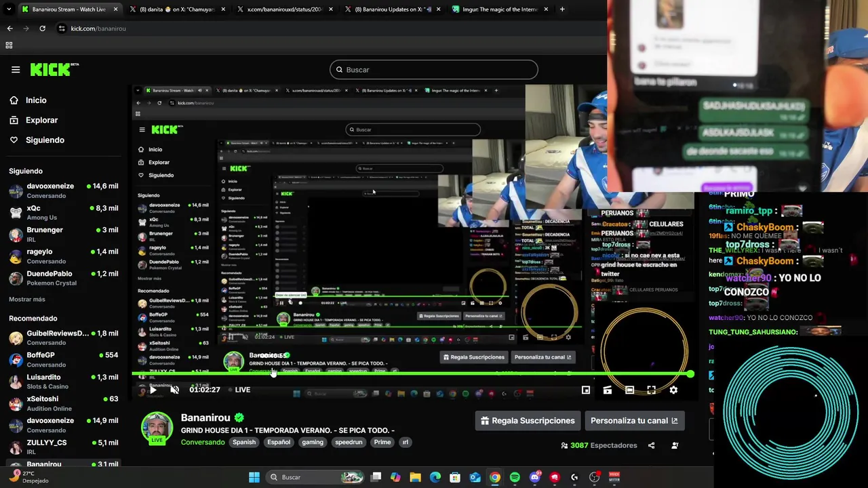Click the Windows taskbar Buscar search box
The width and height of the screenshot is (868, 488).
coord(315,477)
